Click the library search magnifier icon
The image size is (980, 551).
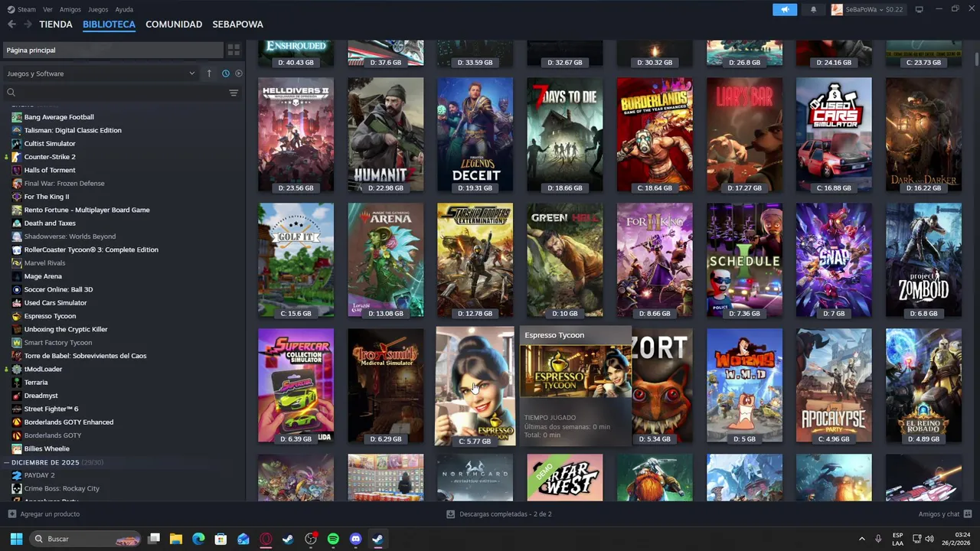click(11, 93)
